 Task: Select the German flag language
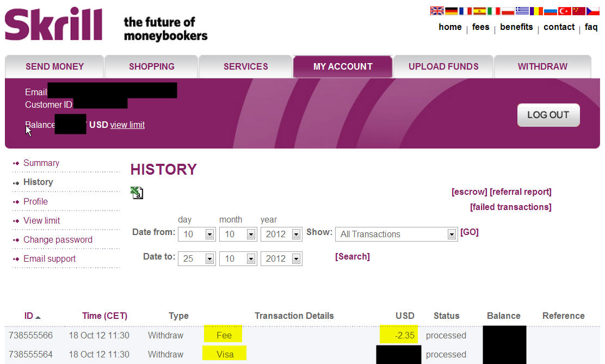pyautogui.click(x=451, y=11)
